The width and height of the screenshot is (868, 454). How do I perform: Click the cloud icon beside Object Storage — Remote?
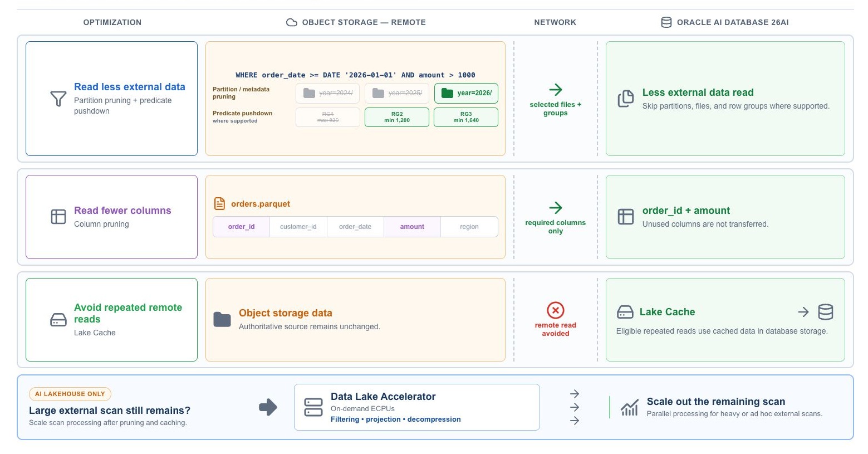pos(291,22)
